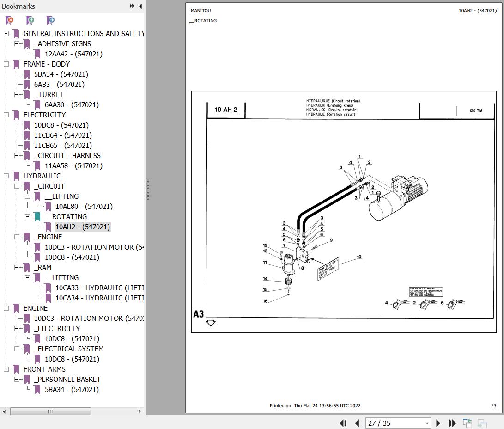Open the GENERAL INSTRUCTIONS AND SAFETY bookmark
504x429 pixels.
tap(83, 33)
